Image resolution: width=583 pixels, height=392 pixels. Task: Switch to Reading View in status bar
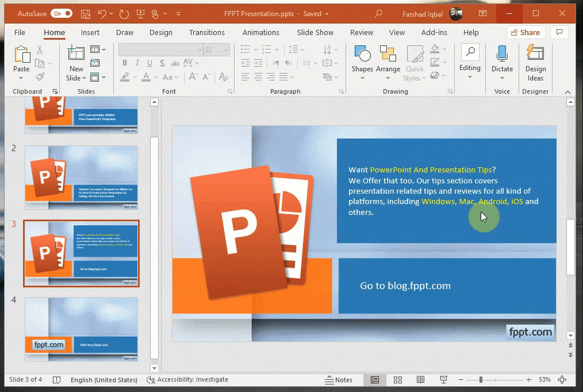tap(420, 380)
